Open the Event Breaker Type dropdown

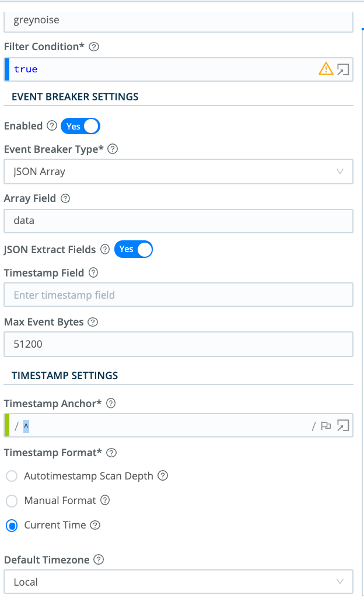(x=178, y=171)
